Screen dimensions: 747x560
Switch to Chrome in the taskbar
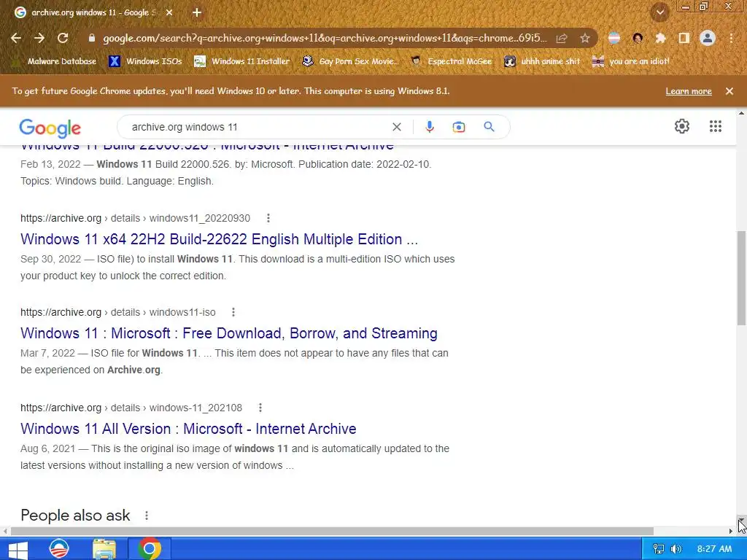point(150,549)
